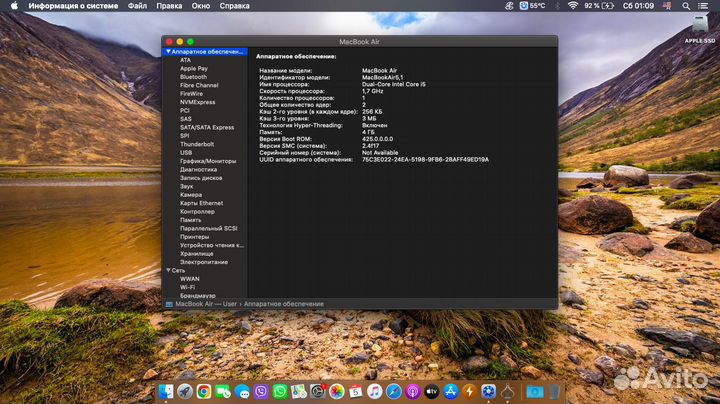Select Bluetooth in the hardware list

(193, 77)
